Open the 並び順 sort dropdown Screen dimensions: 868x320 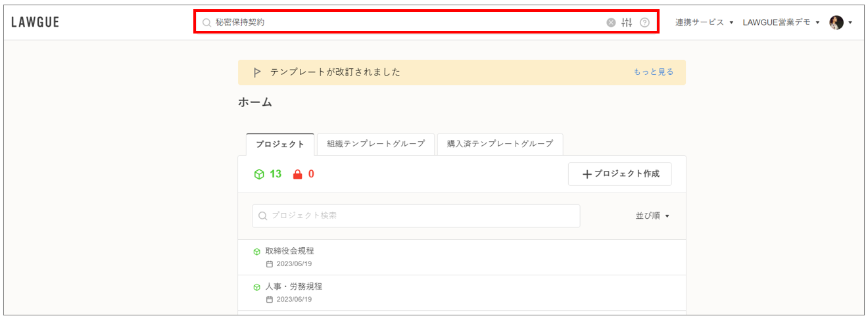tap(652, 216)
